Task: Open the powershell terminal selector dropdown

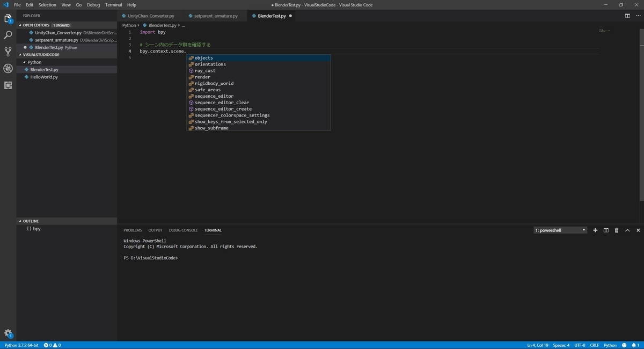Action: point(560,230)
